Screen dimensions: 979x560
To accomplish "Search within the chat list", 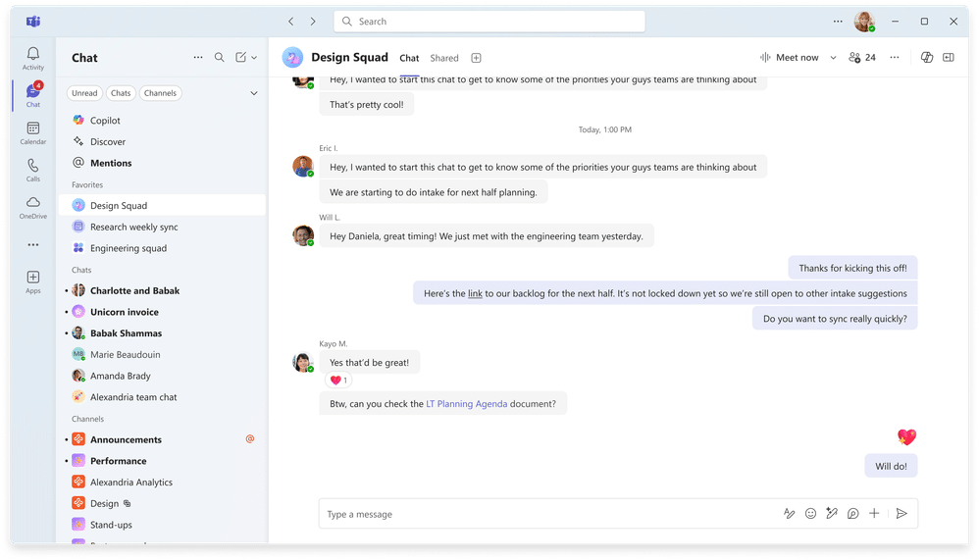I will tap(220, 58).
